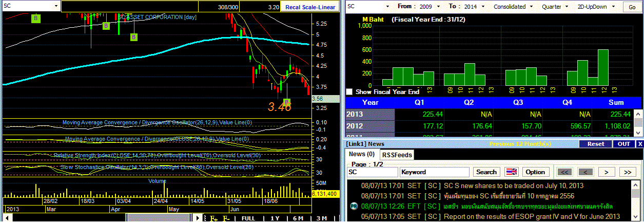The width and height of the screenshot is (644, 223).
Task: Click the news symbol input field SC
Action: click(x=373, y=172)
